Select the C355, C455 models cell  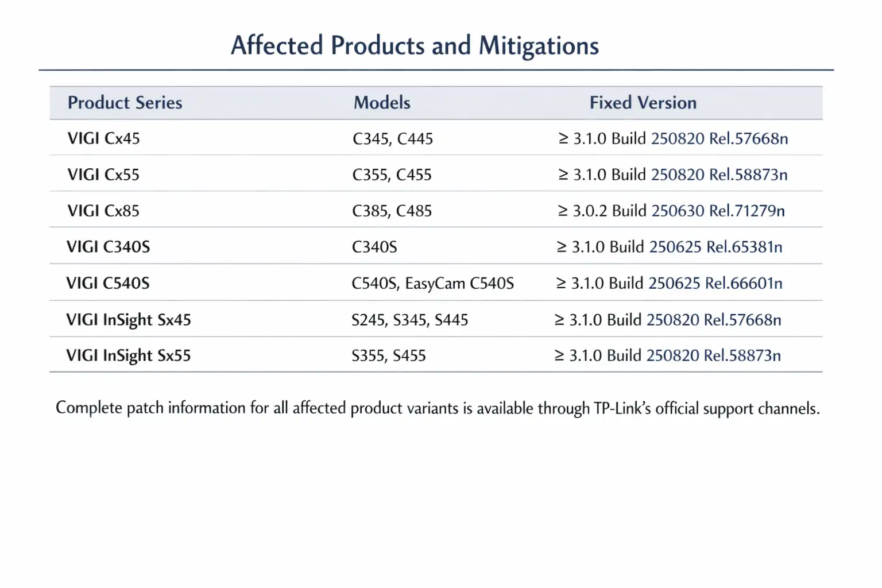coord(392,175)
